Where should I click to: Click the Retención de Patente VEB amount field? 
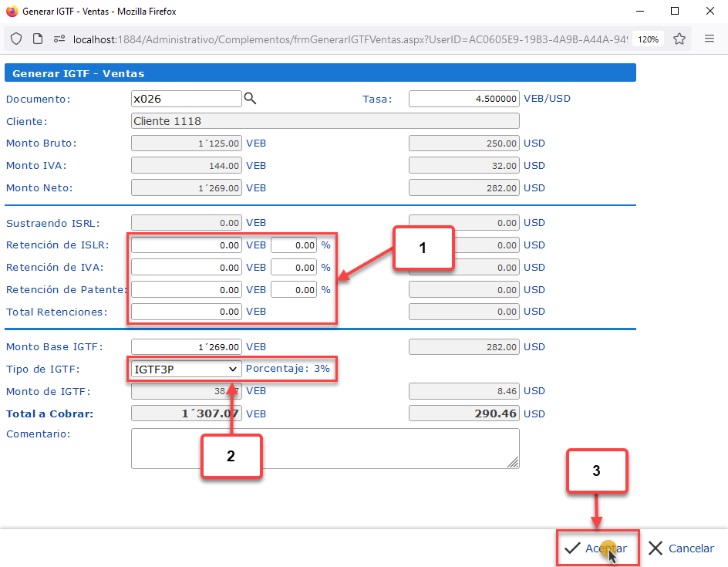point(186,289)
